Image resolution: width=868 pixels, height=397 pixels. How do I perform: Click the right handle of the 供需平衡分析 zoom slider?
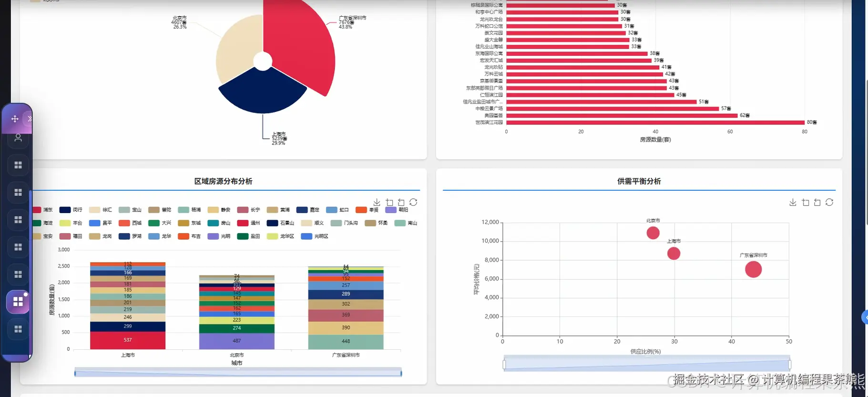point(790,365)
